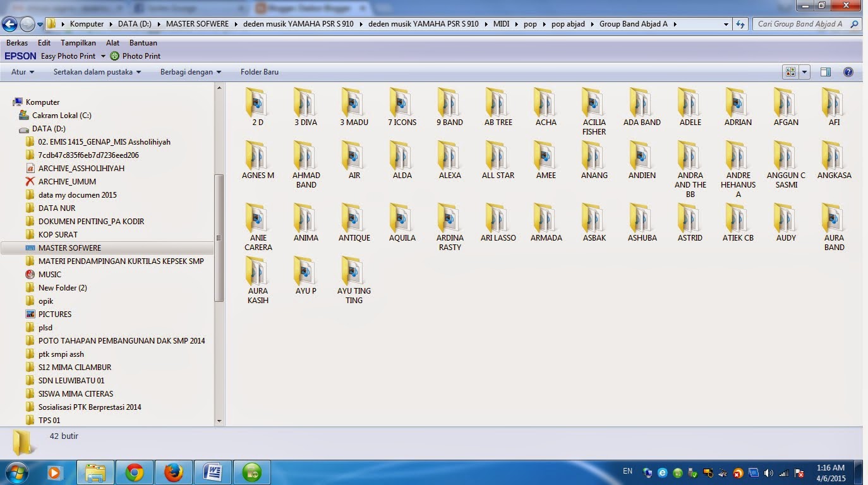This screenshot has width=868, height=485.
Task: Open view options dropdown arrow
Action: coord(804,72)
